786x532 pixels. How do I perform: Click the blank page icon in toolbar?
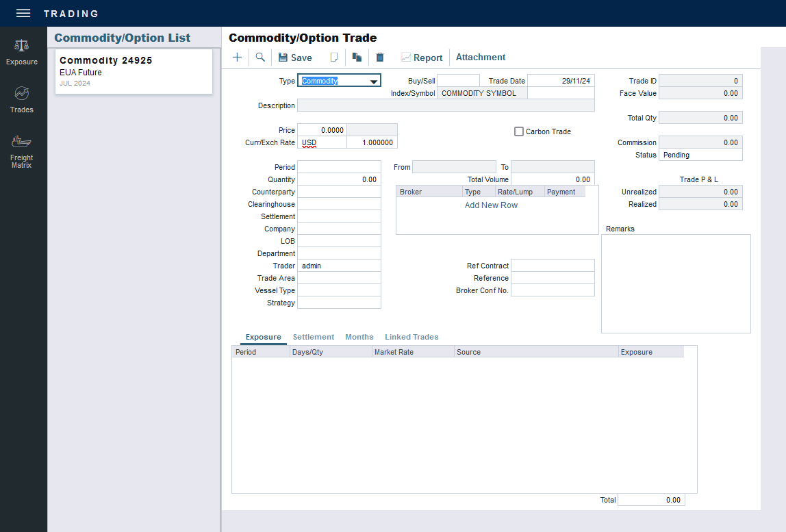[334, 58]
